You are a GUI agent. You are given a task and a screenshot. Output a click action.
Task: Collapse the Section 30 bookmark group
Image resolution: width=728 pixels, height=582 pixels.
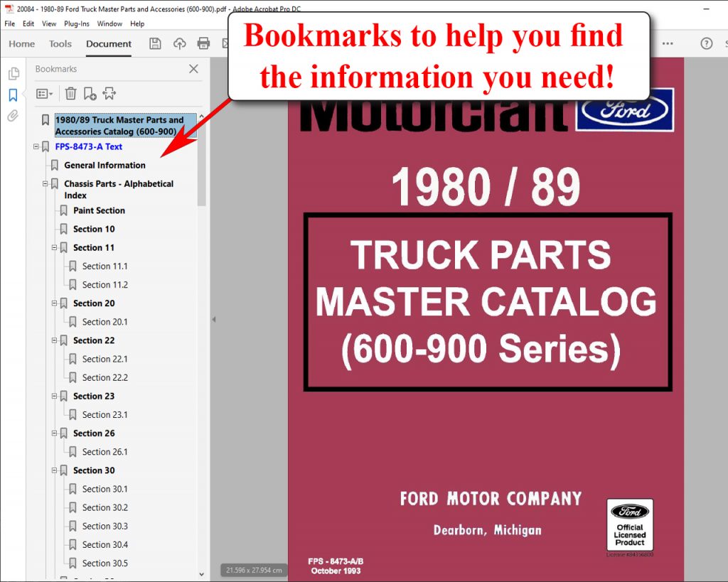(x=55, y=470)
